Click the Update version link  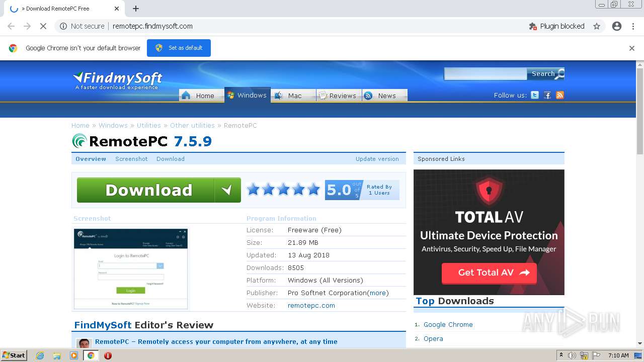[377, 159]
